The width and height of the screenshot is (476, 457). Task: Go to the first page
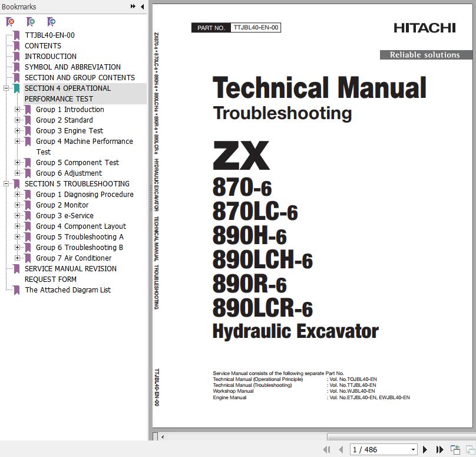pos(327,449)
